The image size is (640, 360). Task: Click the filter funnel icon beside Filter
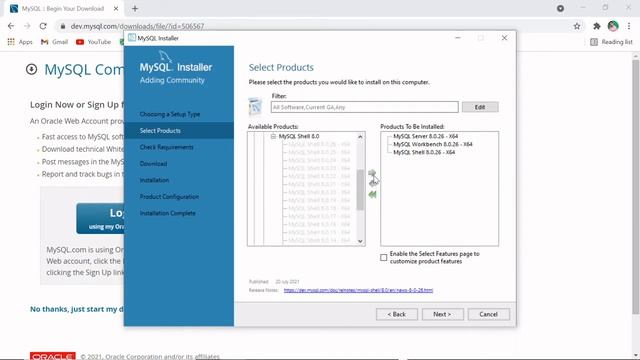[x=255, y=107]
